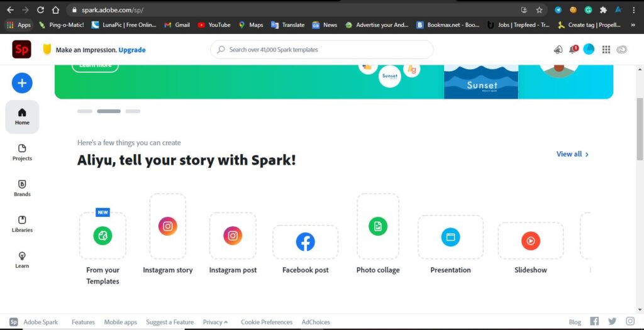
Task: Open Libraries in the sidebar
Action: click(22, 224)
